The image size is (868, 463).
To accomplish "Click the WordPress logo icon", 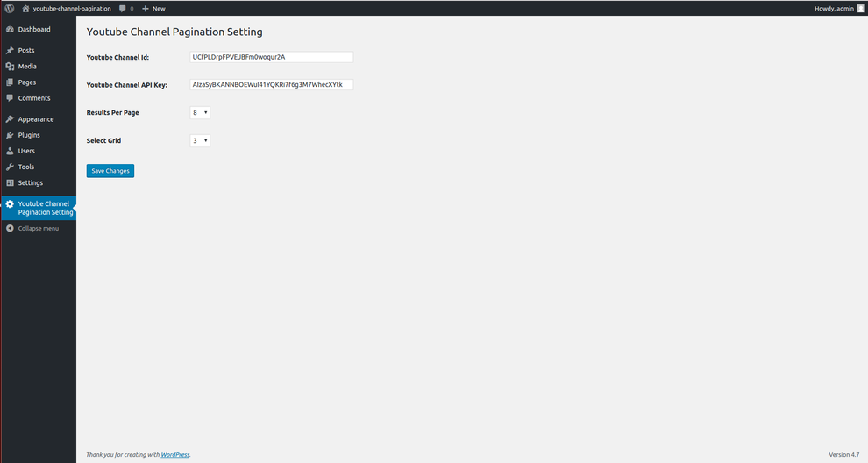I will (x=10, y=8).
